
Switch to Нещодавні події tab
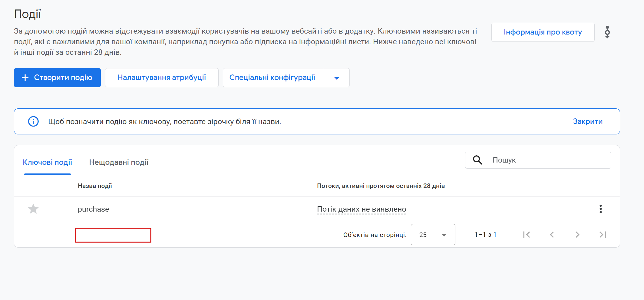[119, 162]
